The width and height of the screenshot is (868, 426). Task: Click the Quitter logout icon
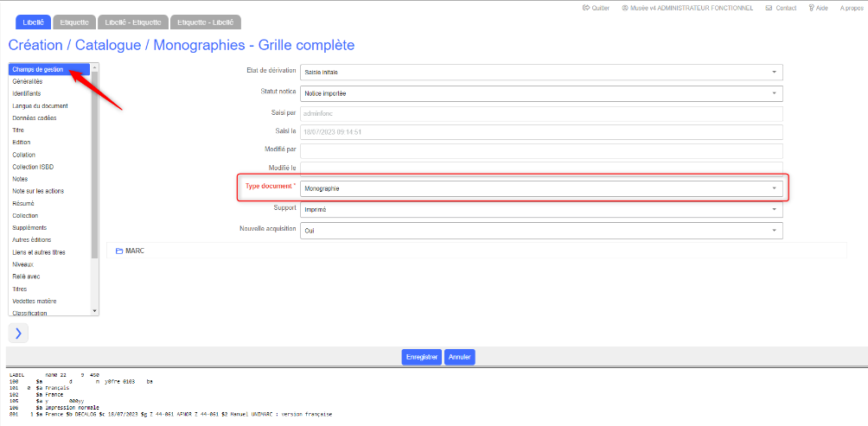pyautogui.click(x=585, y=7)
